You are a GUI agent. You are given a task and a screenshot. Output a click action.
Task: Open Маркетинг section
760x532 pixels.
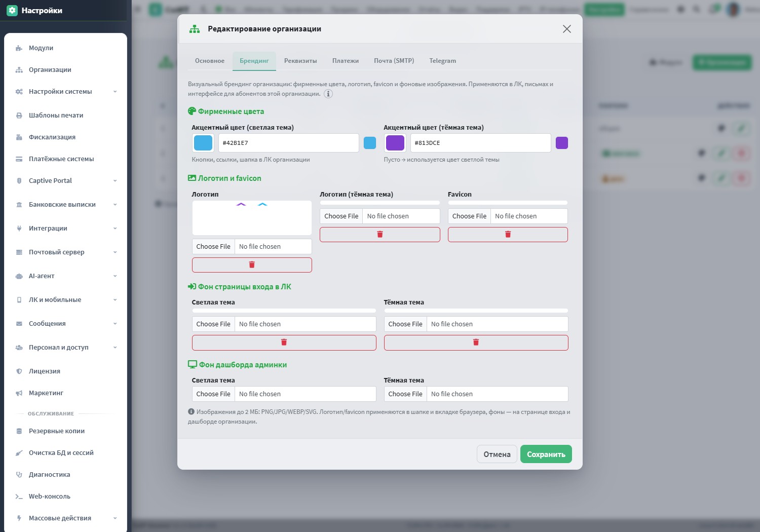[65, 393]
